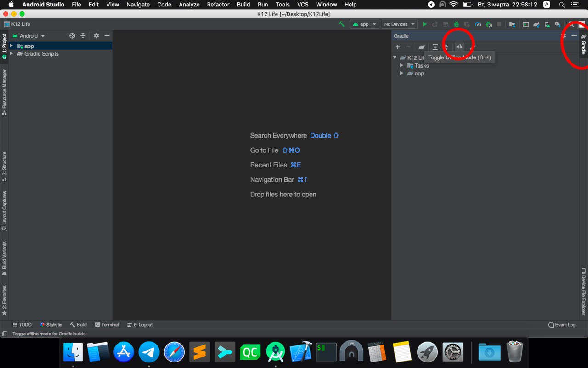Open Layout Captures side tab

(4, 211)
